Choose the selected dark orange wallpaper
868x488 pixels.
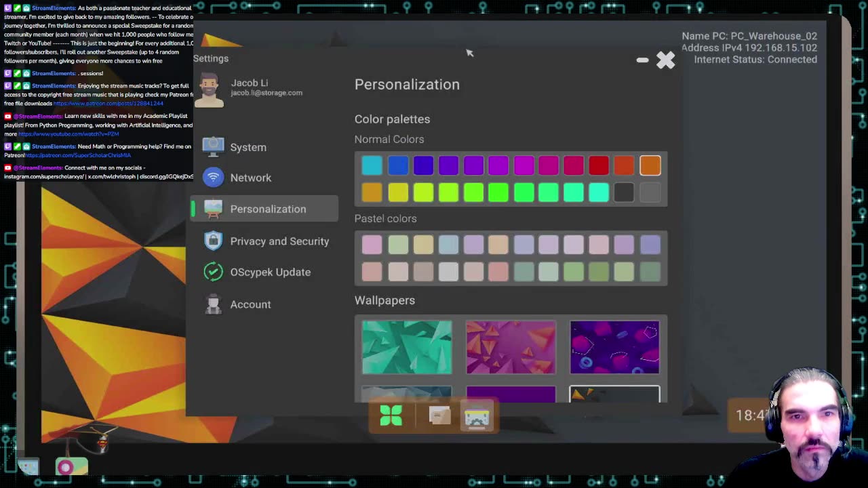[614, 394]
